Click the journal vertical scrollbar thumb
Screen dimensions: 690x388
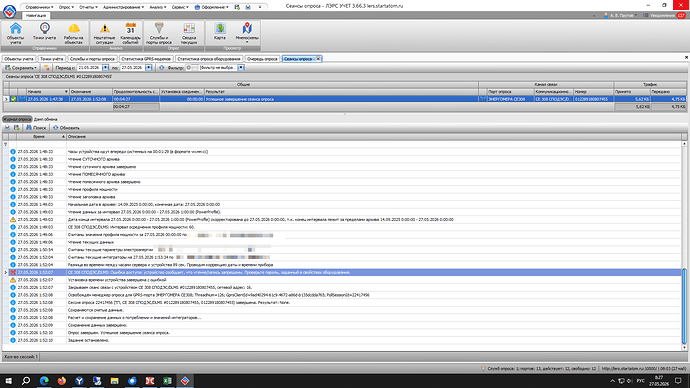pyautogui.click(x=684, y=306)
